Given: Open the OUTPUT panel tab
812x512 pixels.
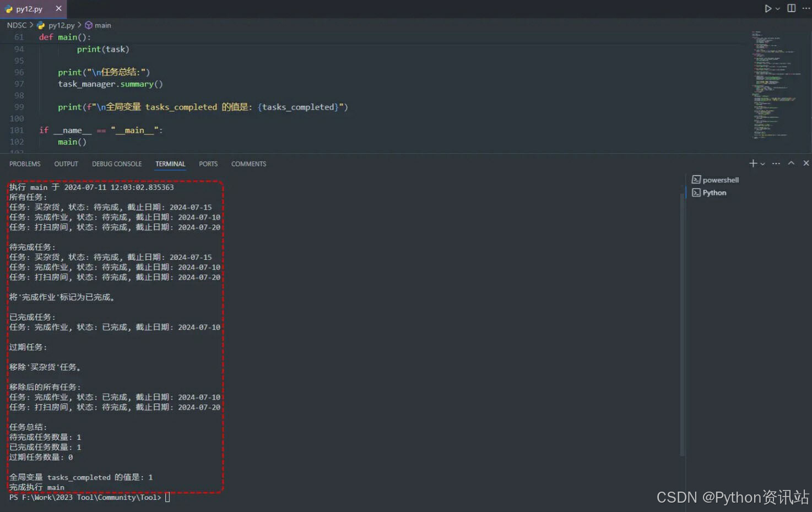Looking at the screenshot, I should pos(66,164).
